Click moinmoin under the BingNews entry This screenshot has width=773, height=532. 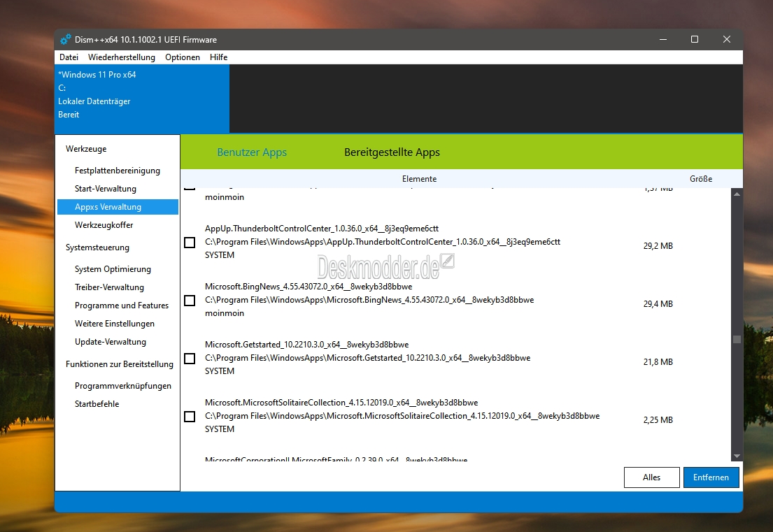(225, 313)
